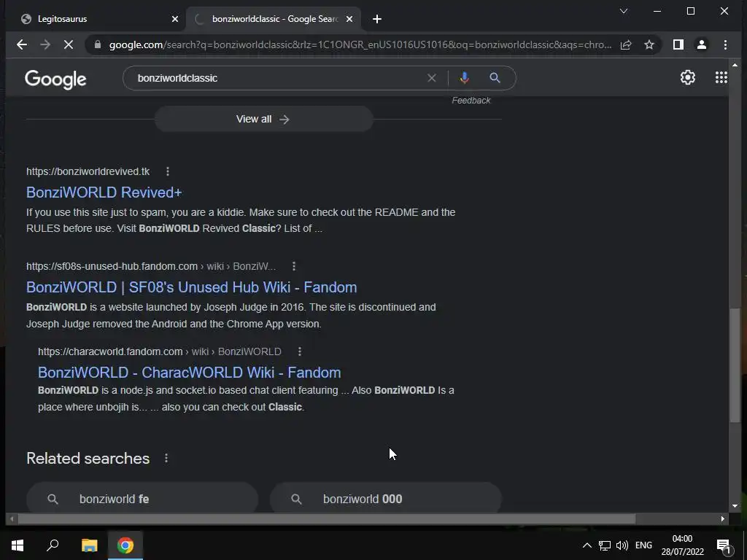Open Chrome profile avatar

coord(701,44)
